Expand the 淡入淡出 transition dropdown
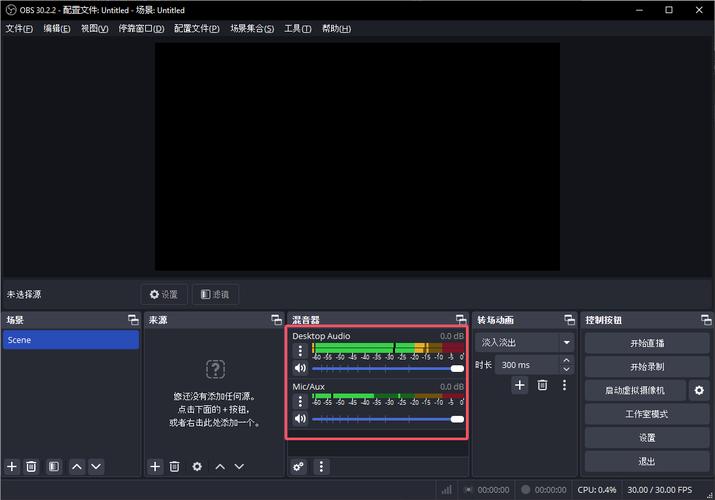This screenshot has width=715, height=500. (565, 342)
